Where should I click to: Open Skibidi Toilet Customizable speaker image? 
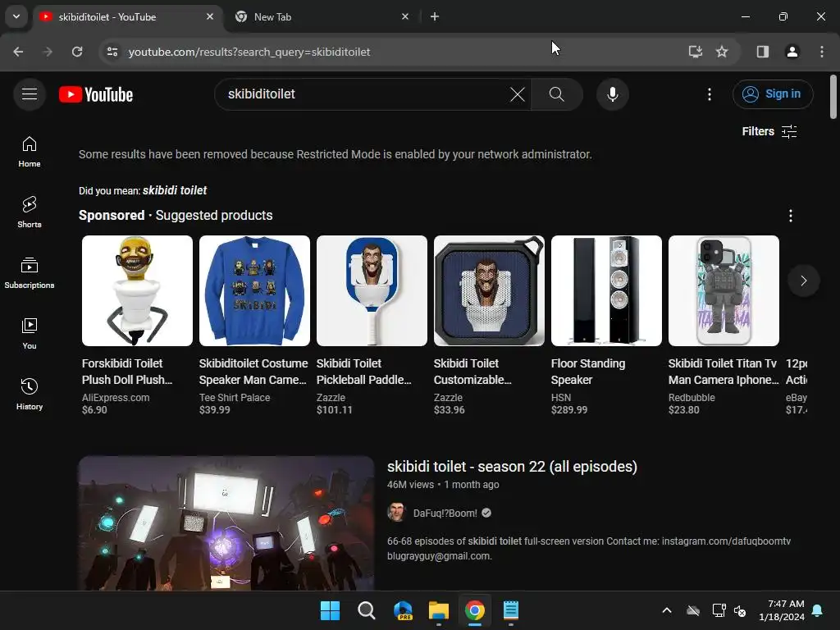(x=489, y=291)
